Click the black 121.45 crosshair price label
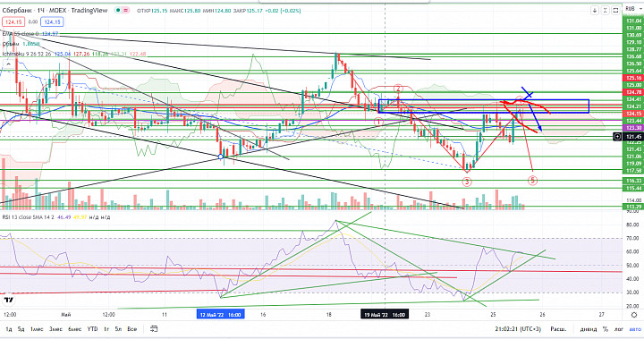Image resolution: width=644 pixels, height=339 pixels. click(633, 137)
